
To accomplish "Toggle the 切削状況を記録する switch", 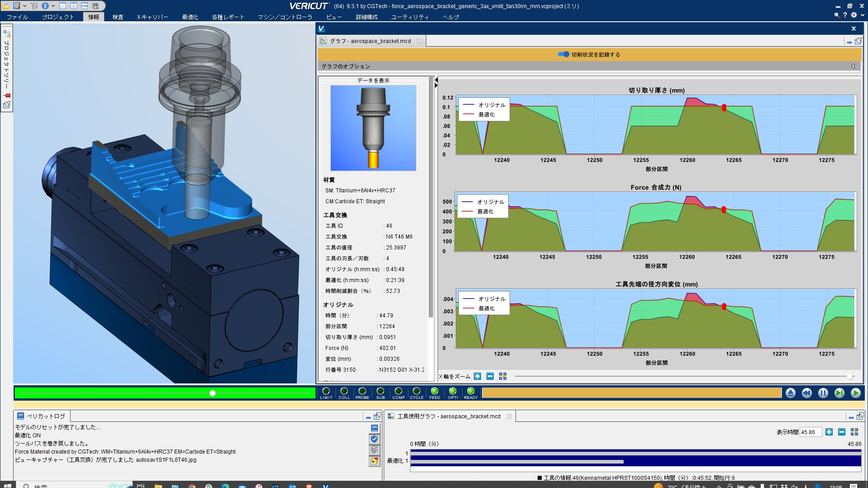I will point(563,54).
